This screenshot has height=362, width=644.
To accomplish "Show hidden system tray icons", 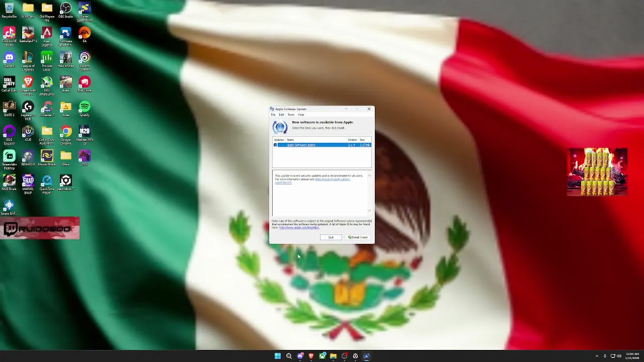I will pos(597,356).
